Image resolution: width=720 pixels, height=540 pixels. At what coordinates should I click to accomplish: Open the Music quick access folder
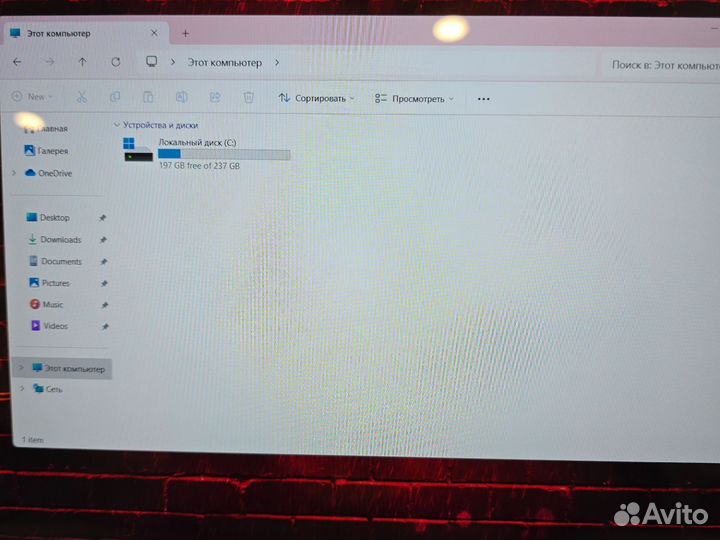coord(46,304)
